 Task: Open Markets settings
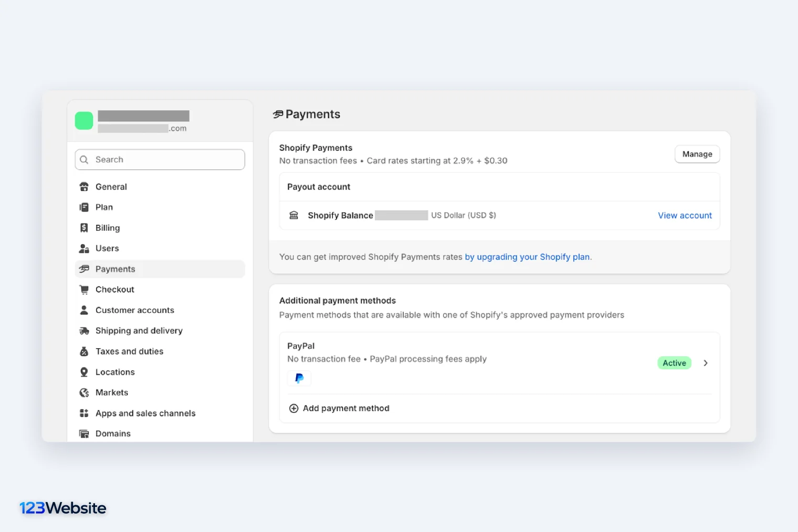(x=160, y=392)
